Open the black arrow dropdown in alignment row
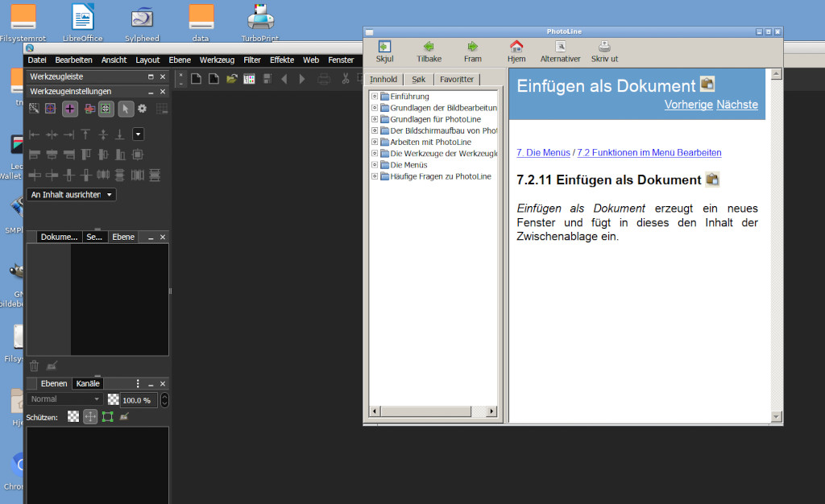Screen dimensions: 825x504 pyautogui.click(x=138, y=134)
